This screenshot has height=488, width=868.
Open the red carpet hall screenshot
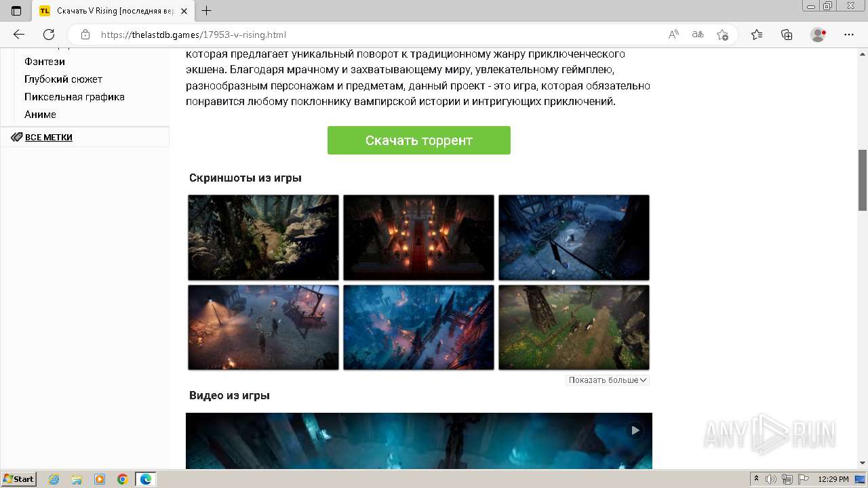(418, 237)
